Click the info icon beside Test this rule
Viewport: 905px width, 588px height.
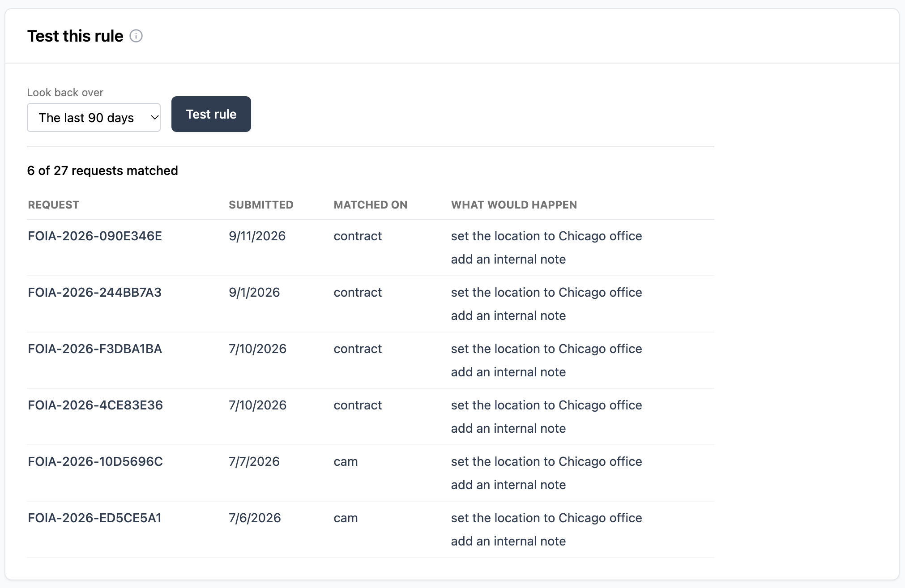click(x=136, y=36)
